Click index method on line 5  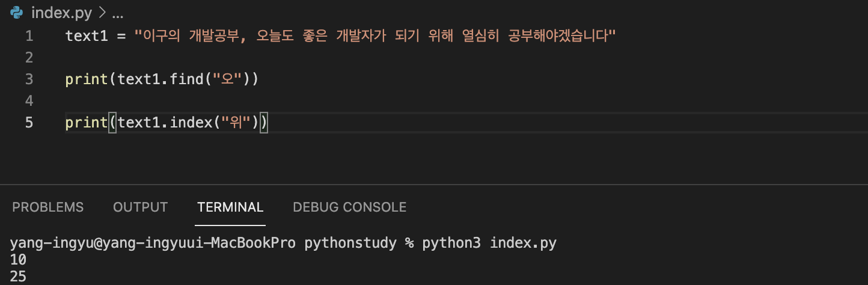(191, 123)
